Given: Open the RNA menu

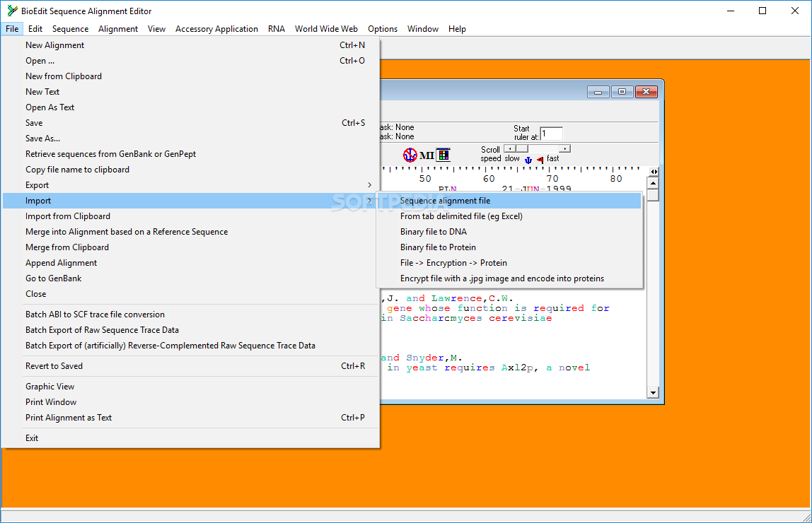Looking at the screenshot, I should (x=277, y=29).
